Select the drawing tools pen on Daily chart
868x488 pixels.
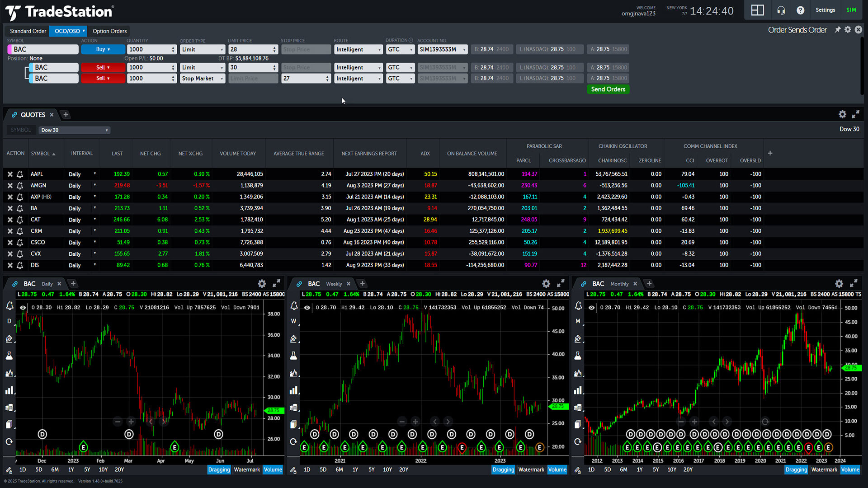(9, 339)
